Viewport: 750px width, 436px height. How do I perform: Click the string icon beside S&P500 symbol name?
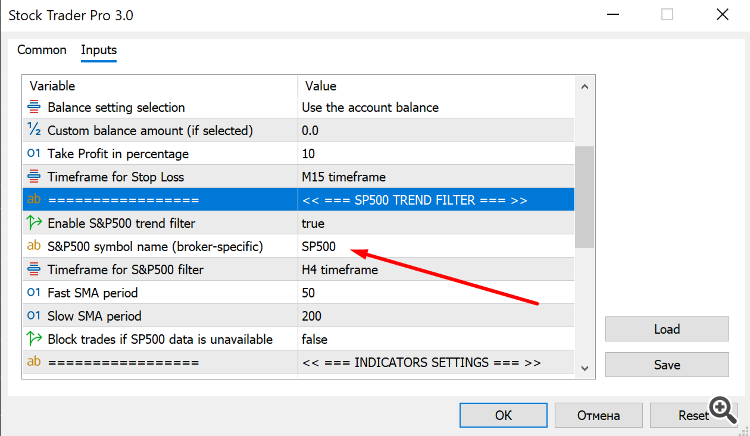pos(34,246)
